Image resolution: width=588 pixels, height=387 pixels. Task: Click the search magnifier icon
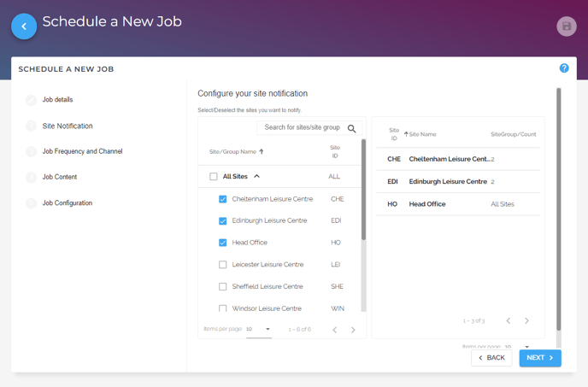click(x=351, y=129)
